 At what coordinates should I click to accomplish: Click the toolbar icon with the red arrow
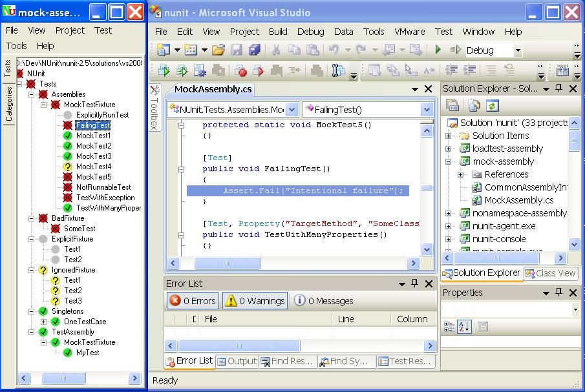[x=259, y=70]
